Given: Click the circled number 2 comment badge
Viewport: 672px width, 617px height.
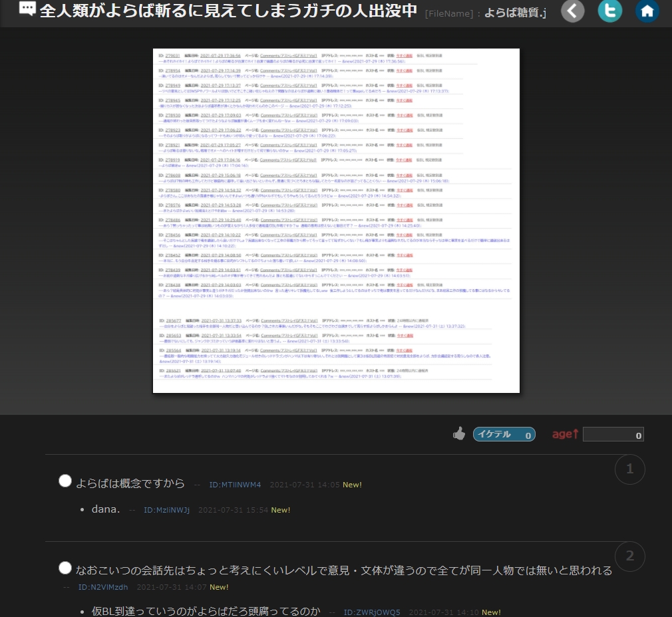Looking at the screenshot, I should (629, 556).
